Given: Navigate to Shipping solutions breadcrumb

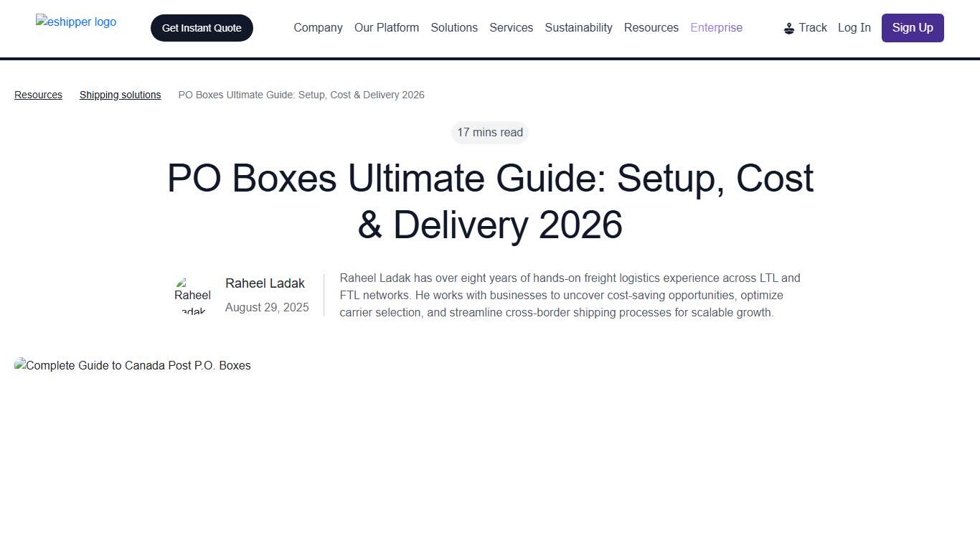Looking at the screenshot, I should (120, 95).
